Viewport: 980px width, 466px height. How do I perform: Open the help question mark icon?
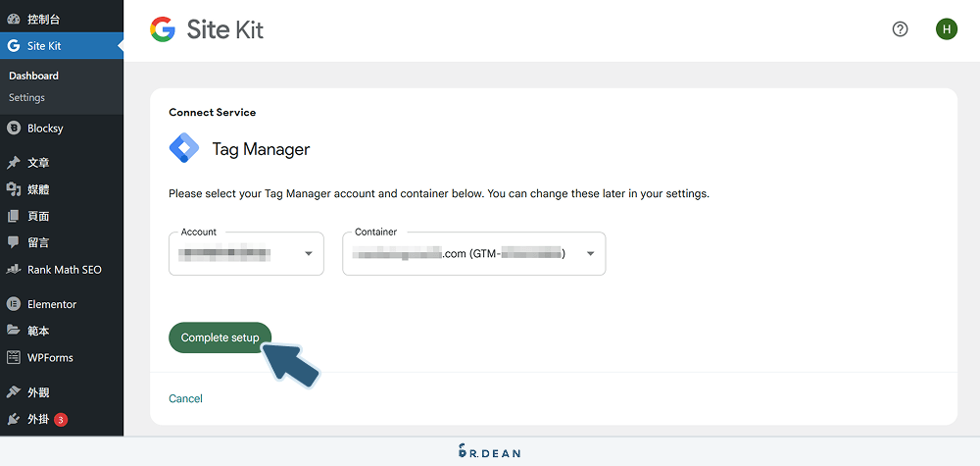coord(900,29)
